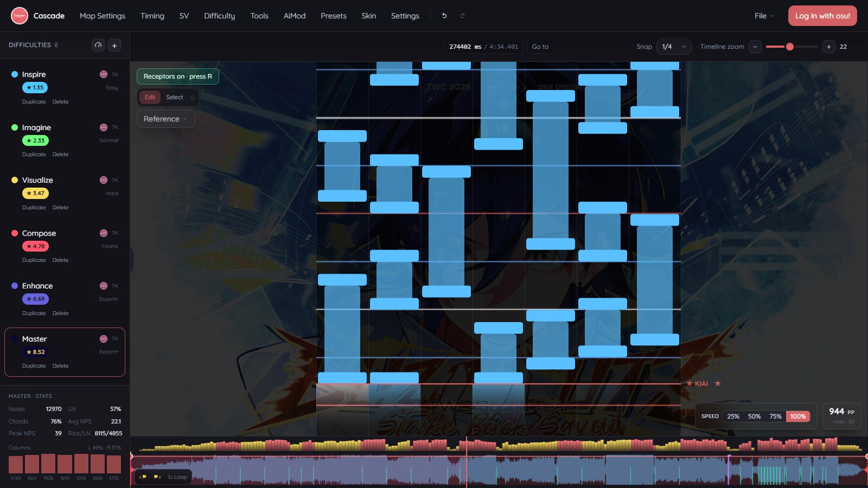Viewport: 868px width, 488px height.
Task: Click the osu! mode icon on Imagine
Action: tap(104, 127)
